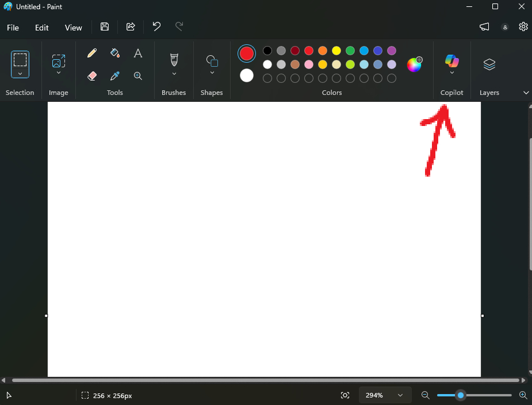The height and width of the screenshot is (405, 532).
Task: Click the Share icon
Action: point(131,27)
